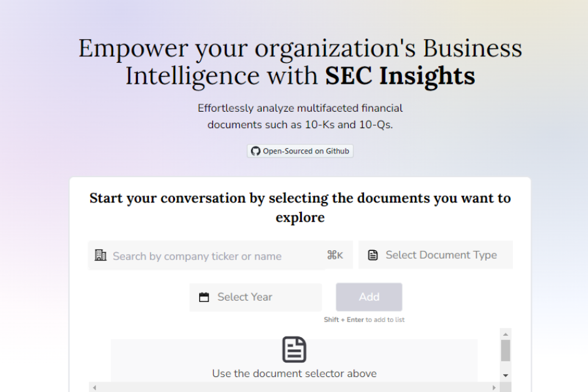Viewport: 588px width, 392px height.
Task: Click the left arrow on the horizontal scrollbar
Action: click(x=94, y=387)
